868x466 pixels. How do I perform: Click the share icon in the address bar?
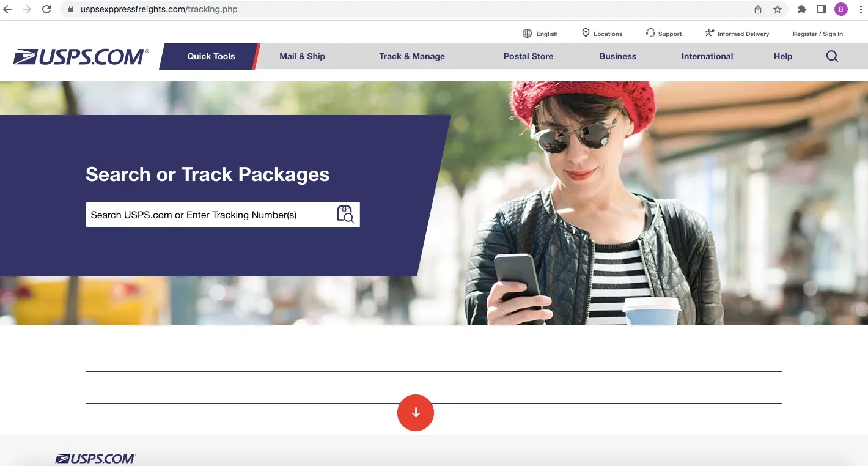click(758, 9)
